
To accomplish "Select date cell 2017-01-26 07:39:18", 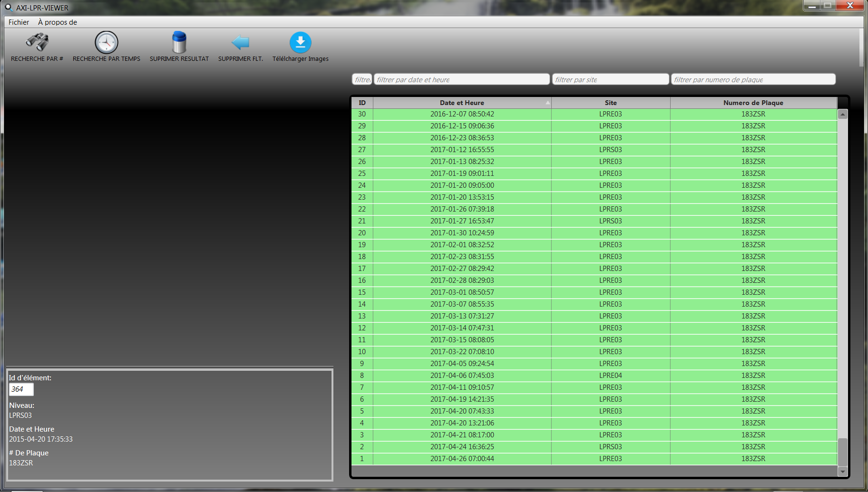I will tap(462, 209).
